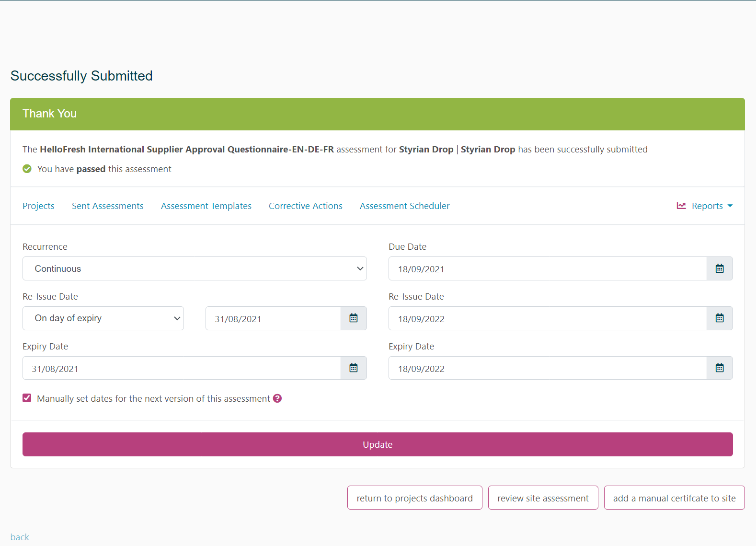Viewport: 756px width, 546px height.
Task: Switch to Sent Assessments tab
Action: tap(107, 206)
